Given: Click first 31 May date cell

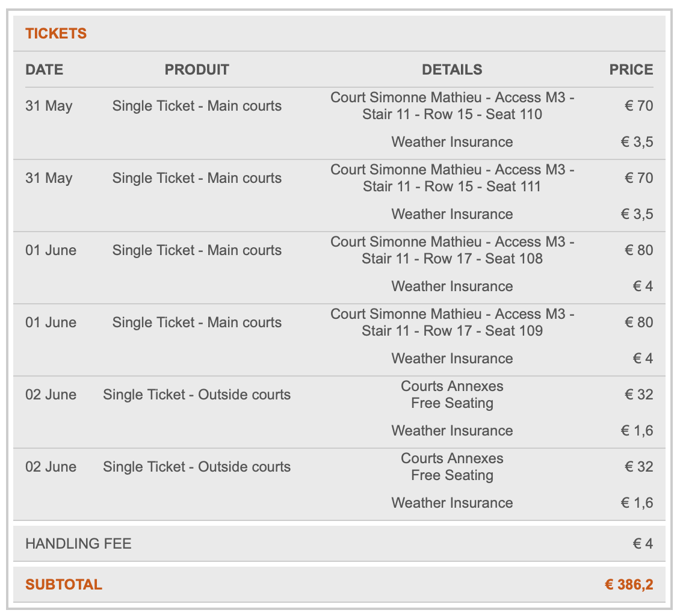Looking at the screenshot, I should (49, 106).
